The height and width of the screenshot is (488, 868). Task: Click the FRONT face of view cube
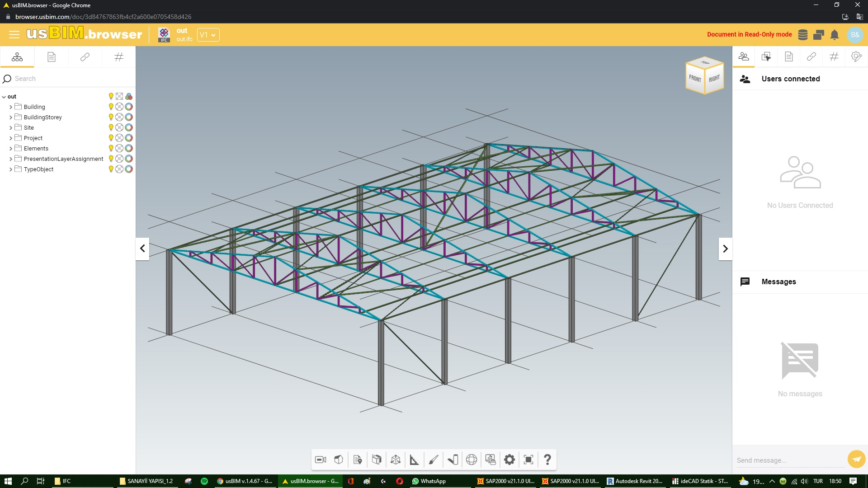(x=695, y=79)
